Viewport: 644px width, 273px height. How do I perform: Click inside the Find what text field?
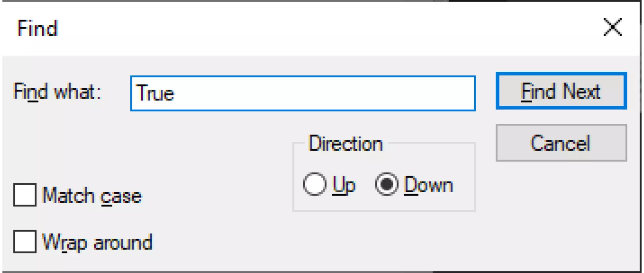click(303, 93)
